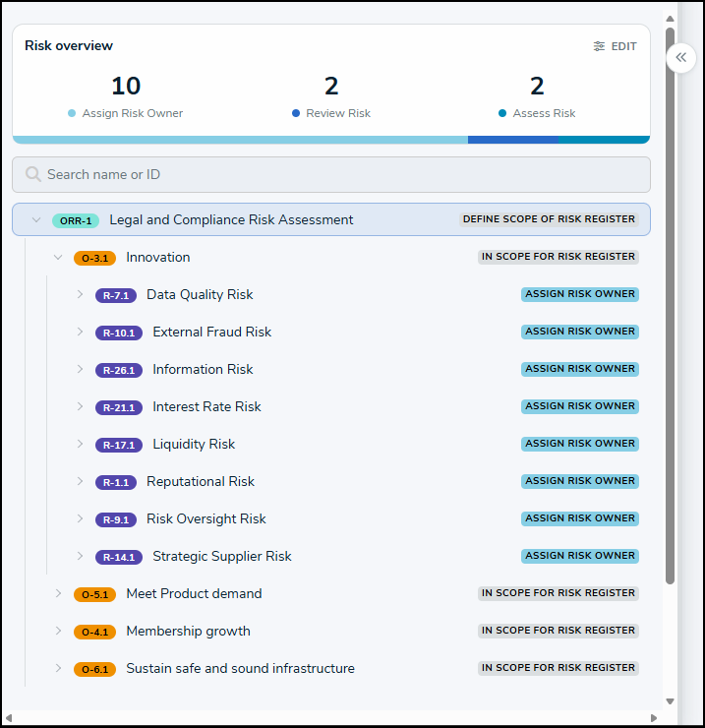The height and width of the screenshot is (728, 705).
Task: Click the vertical scrollbar thumb
Action: (x=670, y=306)
